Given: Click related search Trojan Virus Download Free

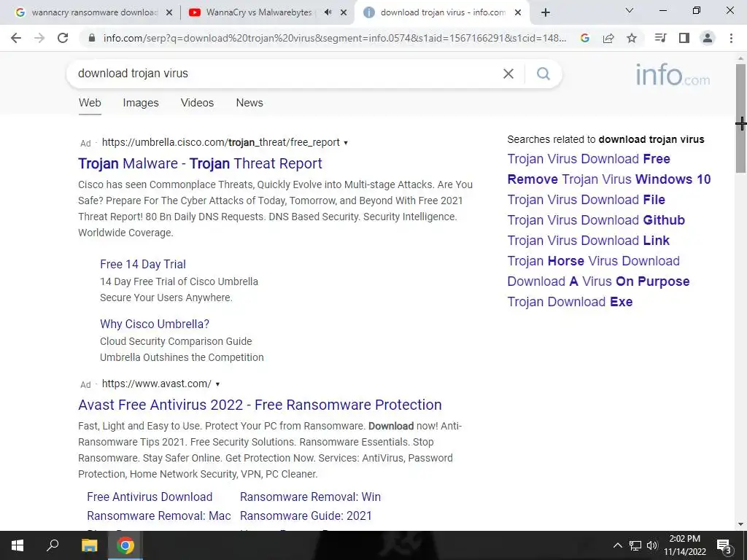Looking at the screenshot, I should [x=589, y=158].
